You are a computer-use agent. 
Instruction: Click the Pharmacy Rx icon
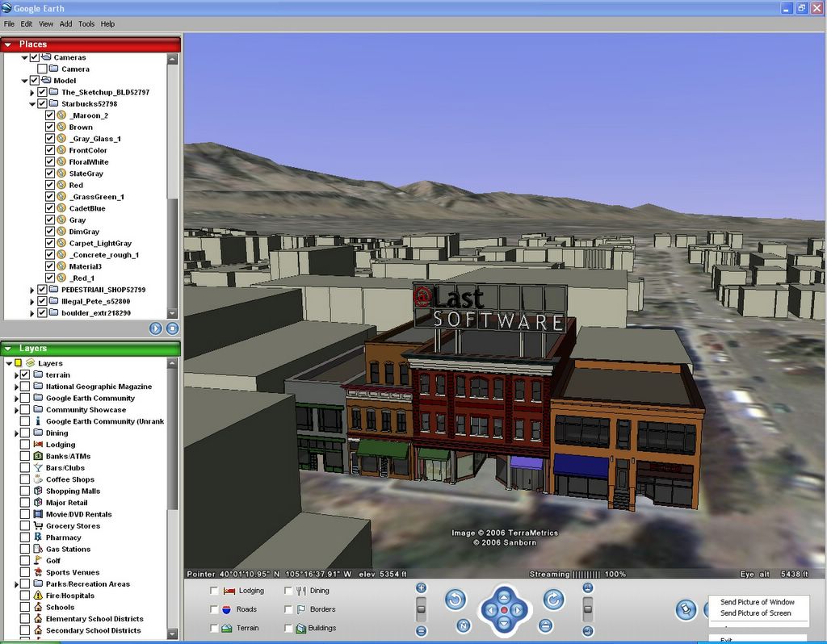[x=38, y=537]
